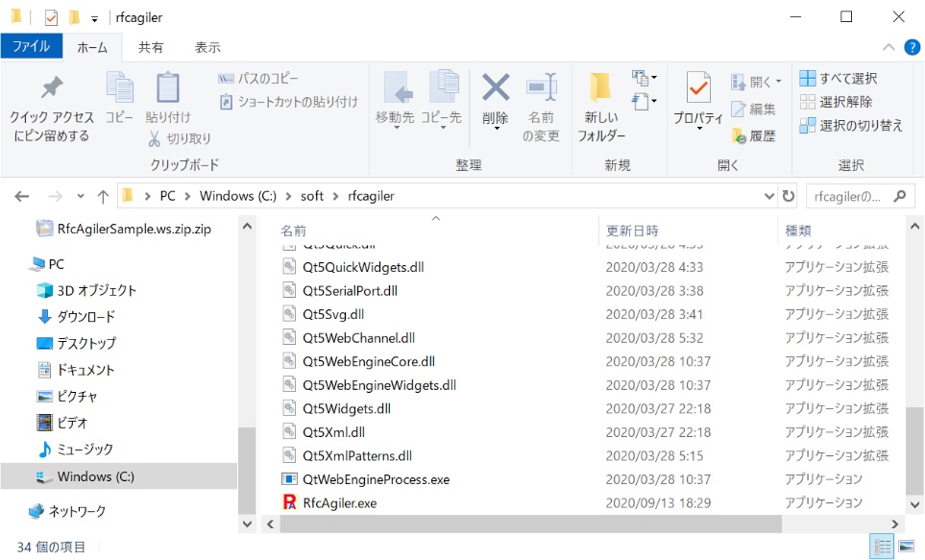Click soft in the address breadcrumb

point(312,196)
